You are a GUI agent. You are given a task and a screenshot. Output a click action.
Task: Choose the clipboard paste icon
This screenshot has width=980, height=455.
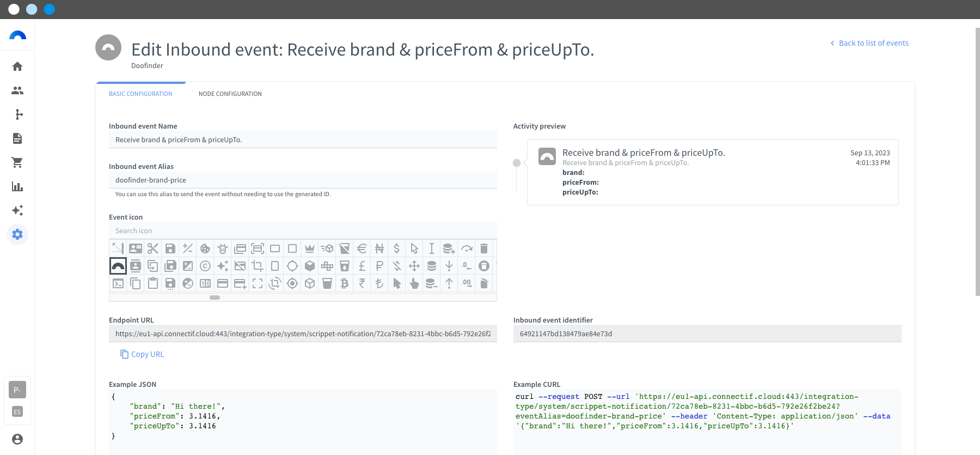click(x=153, y=283)
